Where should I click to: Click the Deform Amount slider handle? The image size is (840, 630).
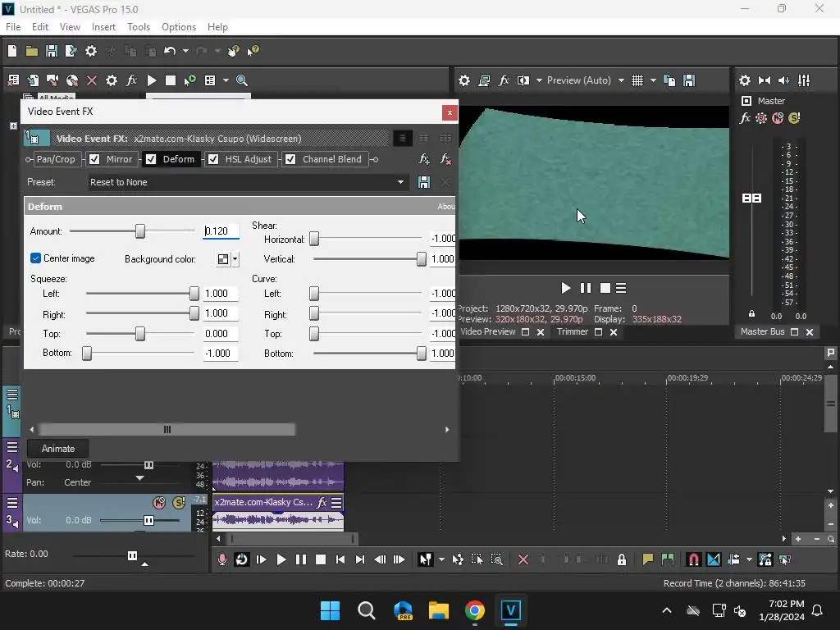click(140, 231)
